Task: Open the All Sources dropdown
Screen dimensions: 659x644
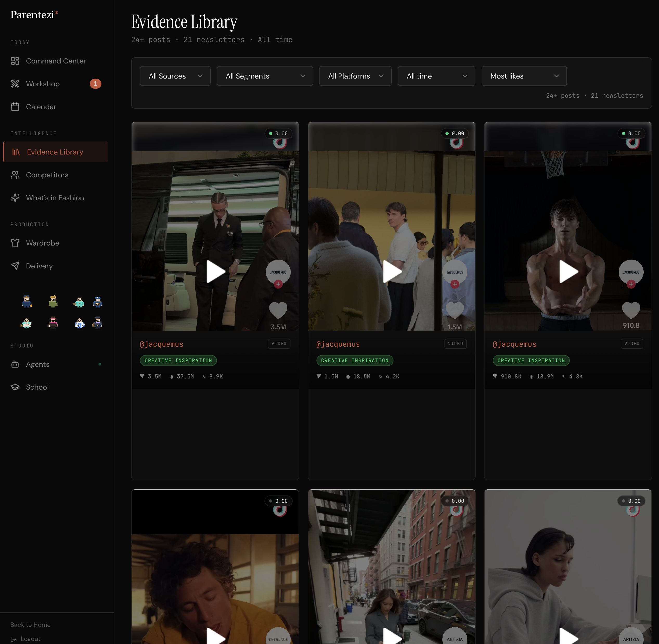Action: [175, 76]
